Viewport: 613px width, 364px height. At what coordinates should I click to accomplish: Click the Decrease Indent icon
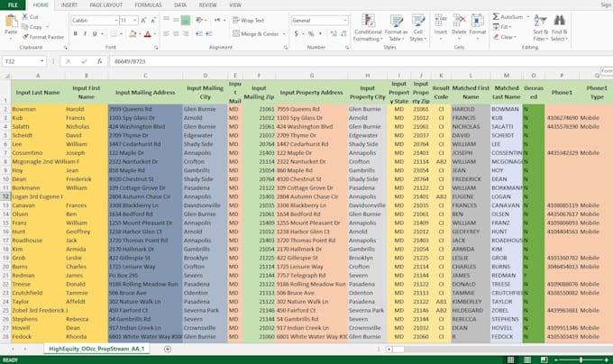(x=199, y=34)
